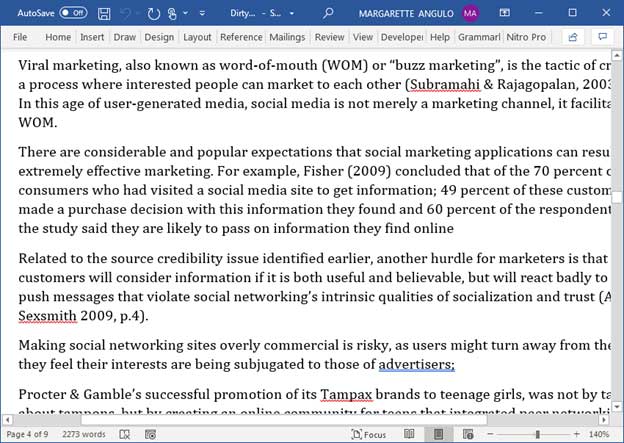Enable Focus mode
Viewport: 624px width, 443px height.
click(369, 434)
